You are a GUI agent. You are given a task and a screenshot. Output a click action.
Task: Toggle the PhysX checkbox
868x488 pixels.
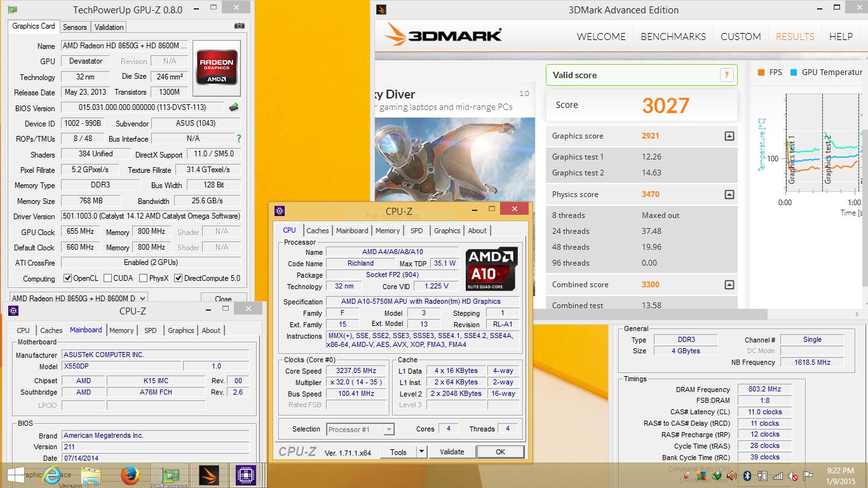pos(144,278)
